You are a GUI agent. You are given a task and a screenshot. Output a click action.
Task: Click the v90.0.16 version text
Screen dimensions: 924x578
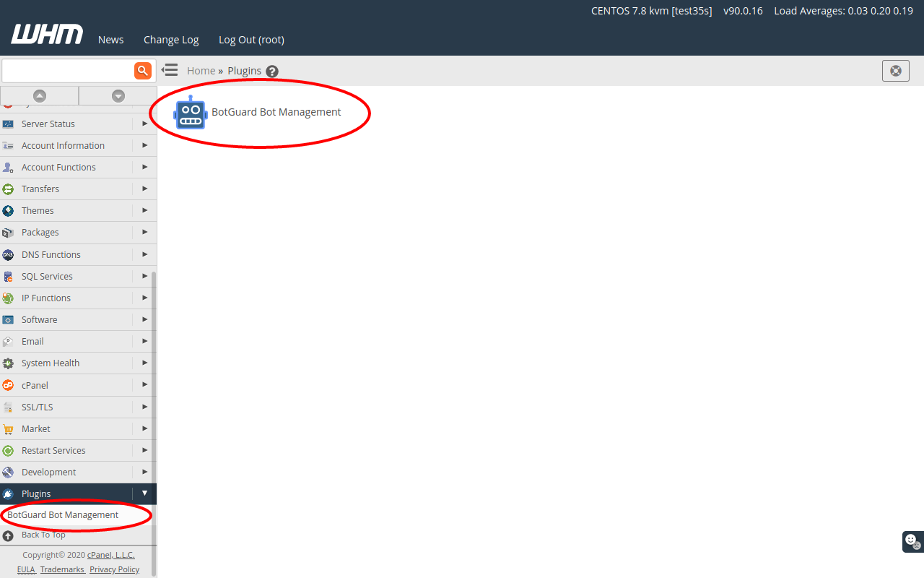point(743,11)
